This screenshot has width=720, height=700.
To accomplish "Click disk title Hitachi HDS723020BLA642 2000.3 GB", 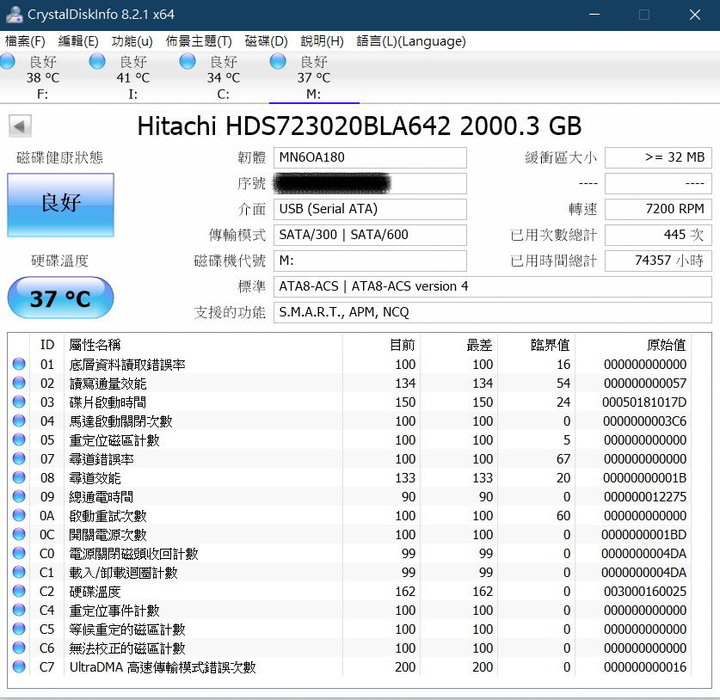I will pyautogui.click(x=360, y=126).
